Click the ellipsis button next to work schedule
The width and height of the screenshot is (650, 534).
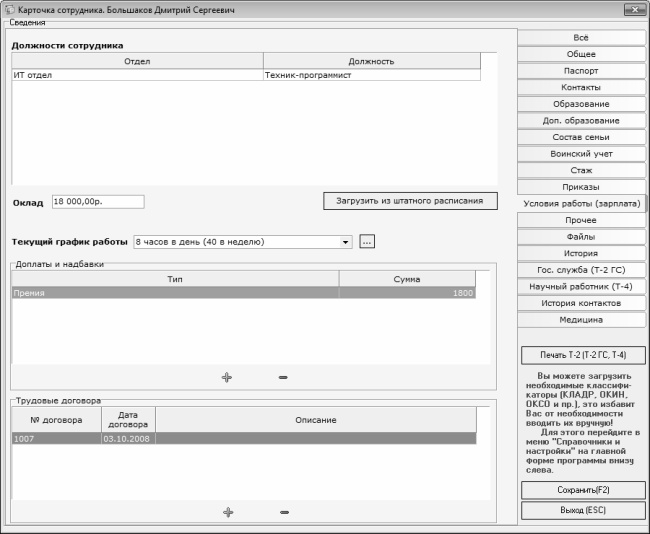[367, 241]
